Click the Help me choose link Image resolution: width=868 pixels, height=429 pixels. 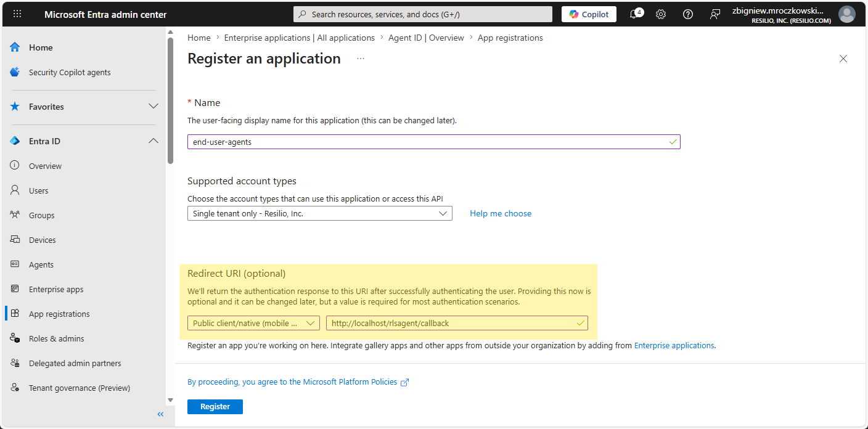(x=501, y=213)
